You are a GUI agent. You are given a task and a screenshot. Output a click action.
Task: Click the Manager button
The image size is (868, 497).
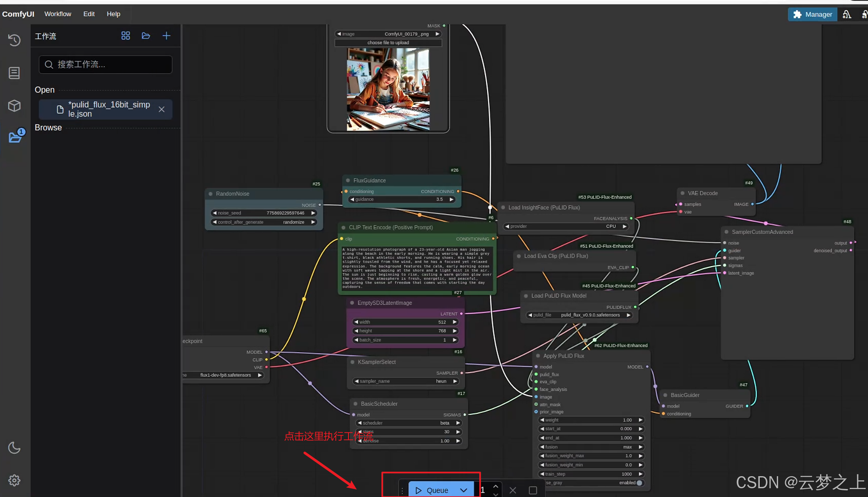[x=813, y=14]
